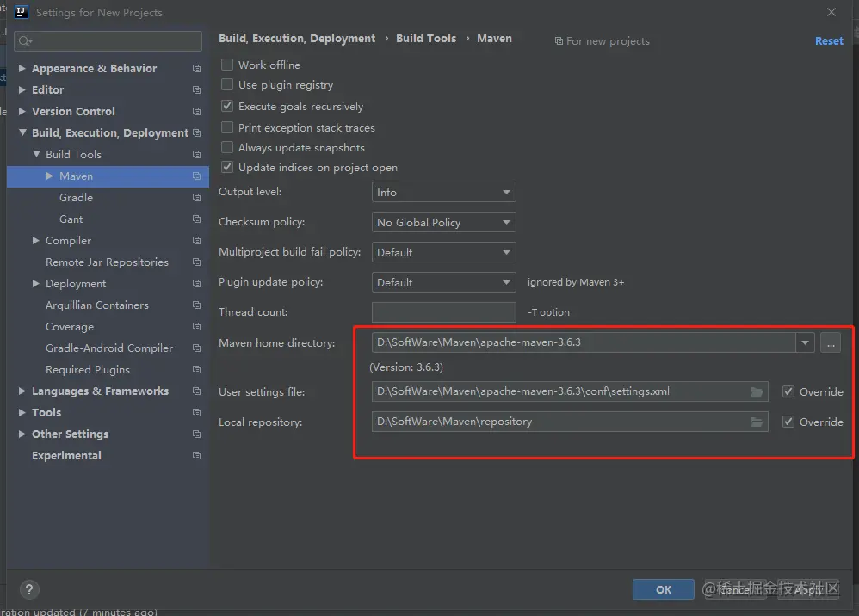Open Required Plugins settings
The width and height of the screenshot is (859, 616).
[x=88, y=370]
